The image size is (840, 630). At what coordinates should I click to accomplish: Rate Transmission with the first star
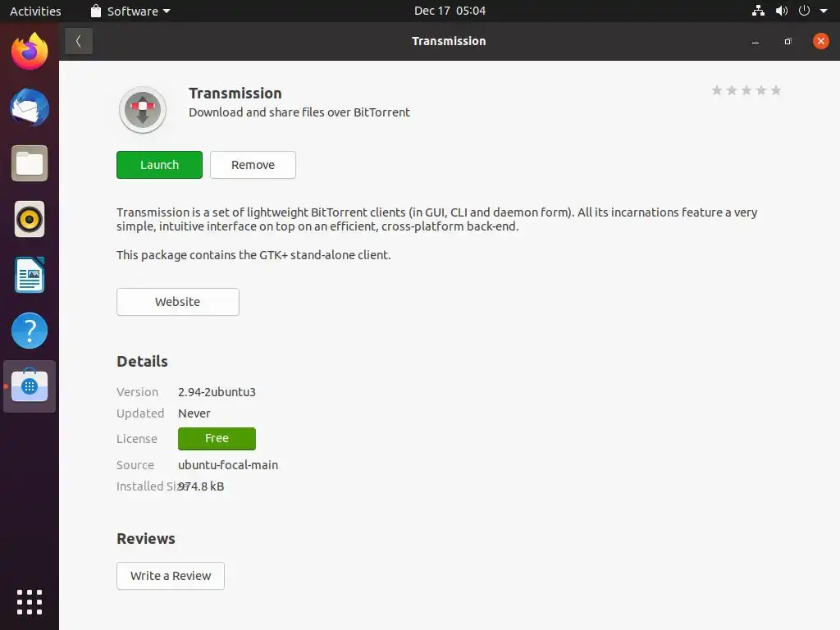(717, 90)
